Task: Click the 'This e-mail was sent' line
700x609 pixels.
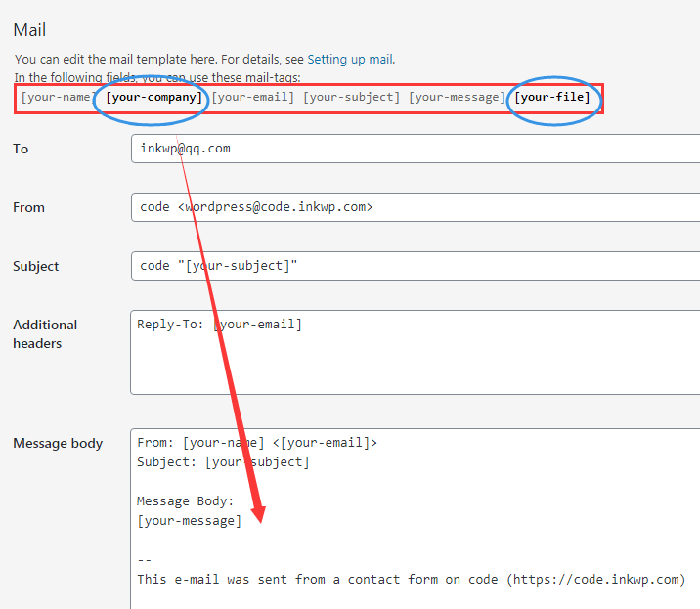Action: 411,579
